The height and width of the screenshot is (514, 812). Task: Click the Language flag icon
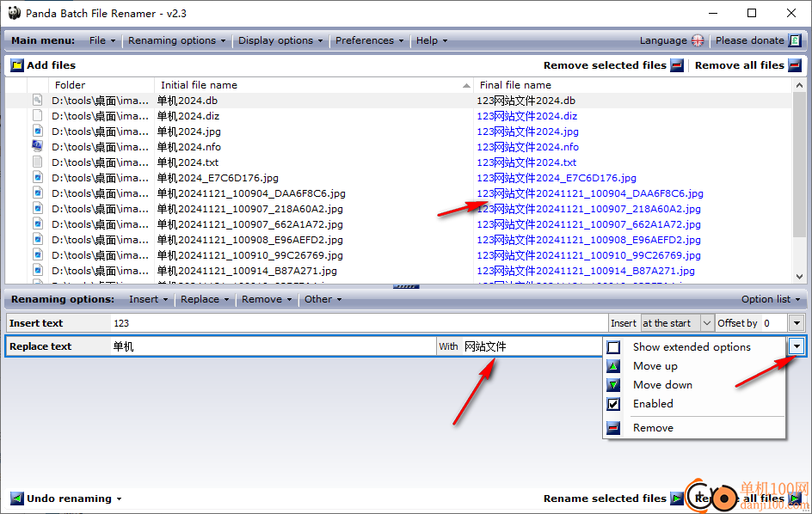pyautogui.click(x=698, y=40)
